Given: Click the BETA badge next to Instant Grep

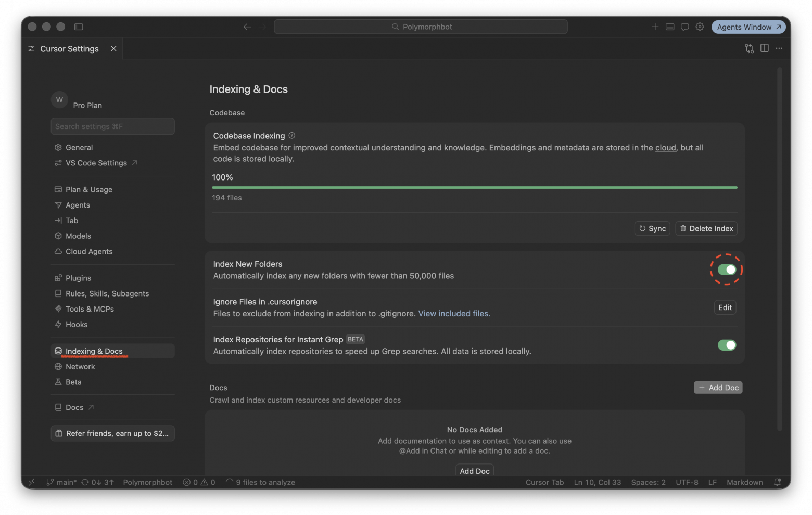Looking at the screenshot, I should point(356,339).
